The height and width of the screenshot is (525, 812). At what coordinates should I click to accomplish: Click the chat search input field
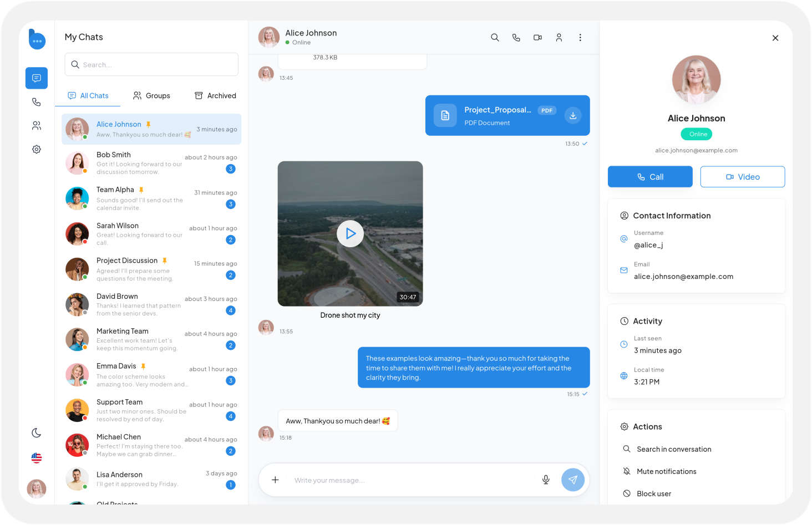151,65
